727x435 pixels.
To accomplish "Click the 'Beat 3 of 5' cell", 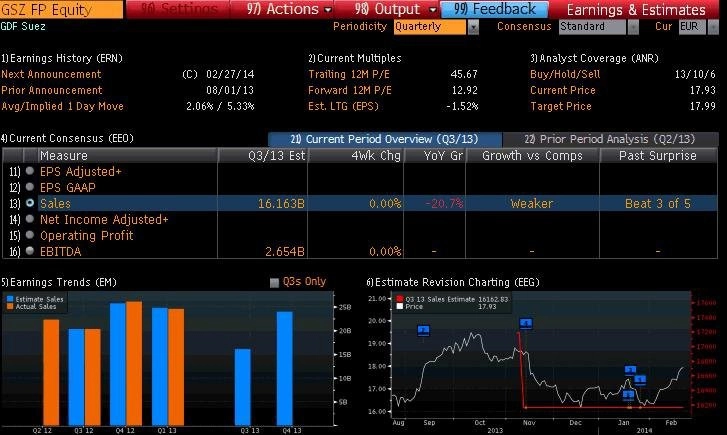I will pos(657,204).
